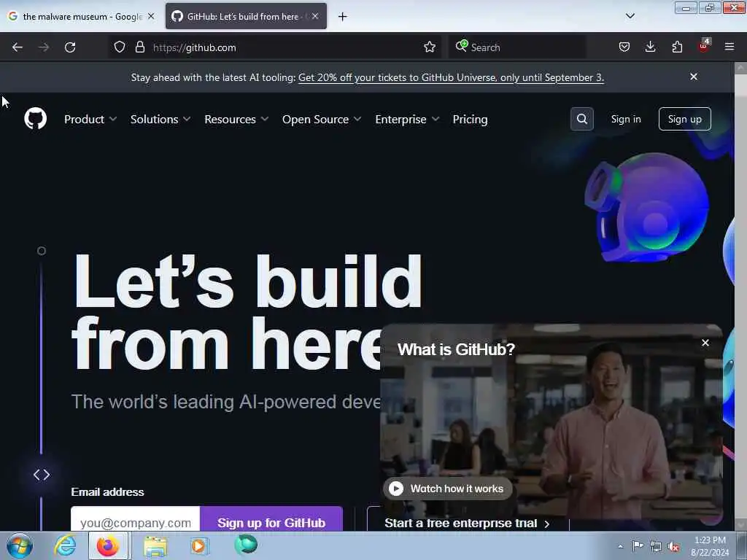Click the code brackets icon on timeline
Image resolution: width=747 pixels, height=560 pixels.
pyautogui.click(x=42, y=475)
